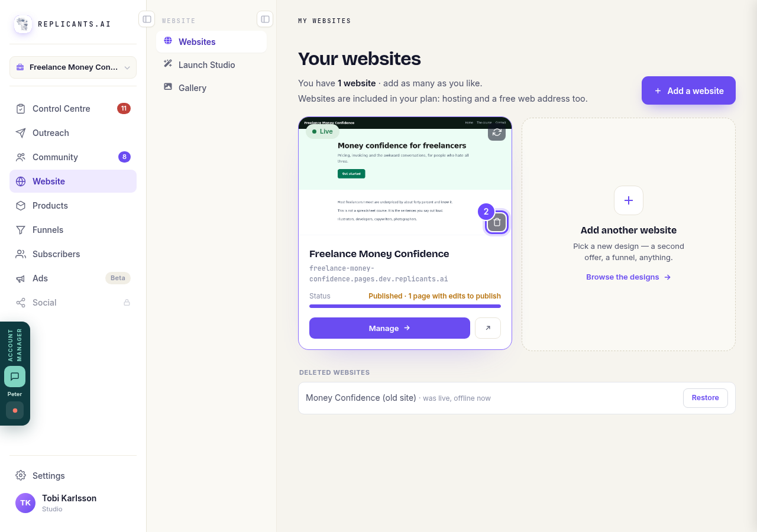Click the red record button under Peter

coord(15,410)
